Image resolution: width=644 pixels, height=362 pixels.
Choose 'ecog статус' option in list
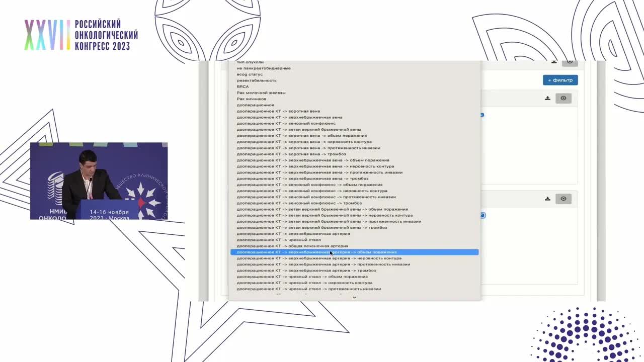(x=250, y=74)
